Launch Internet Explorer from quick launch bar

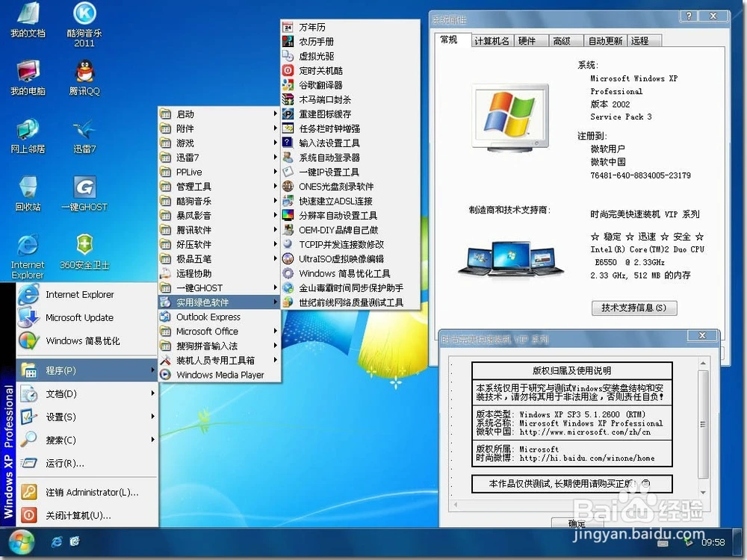56,543
